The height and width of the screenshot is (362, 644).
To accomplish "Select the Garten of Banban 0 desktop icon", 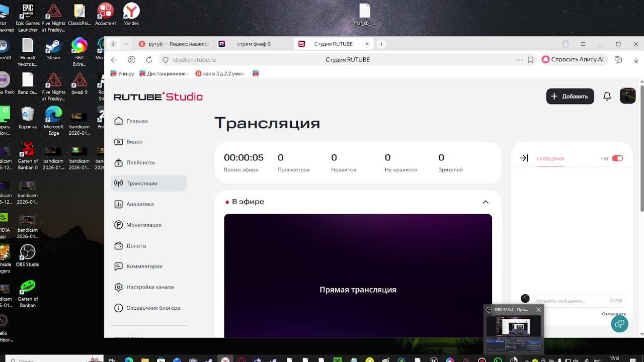I will pos(28,156).
